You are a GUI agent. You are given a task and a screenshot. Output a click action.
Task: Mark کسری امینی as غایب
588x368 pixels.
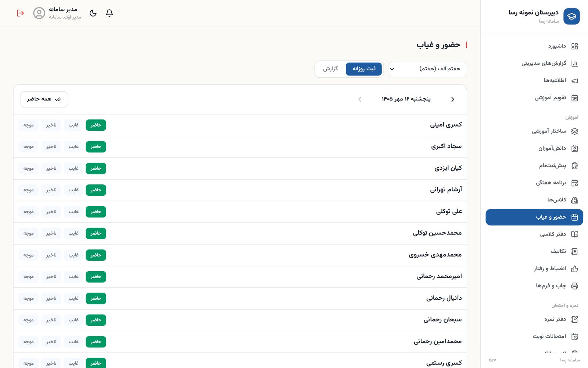pos(73,125)
